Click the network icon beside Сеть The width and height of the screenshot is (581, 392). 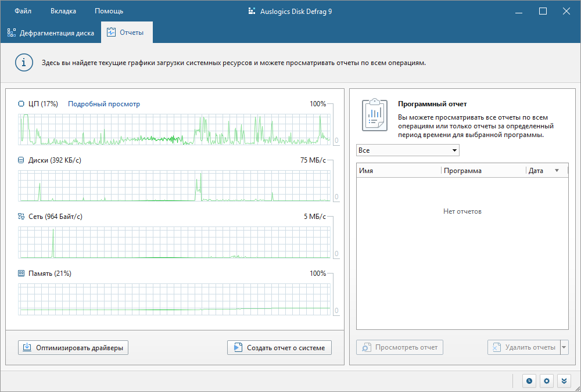22,217
